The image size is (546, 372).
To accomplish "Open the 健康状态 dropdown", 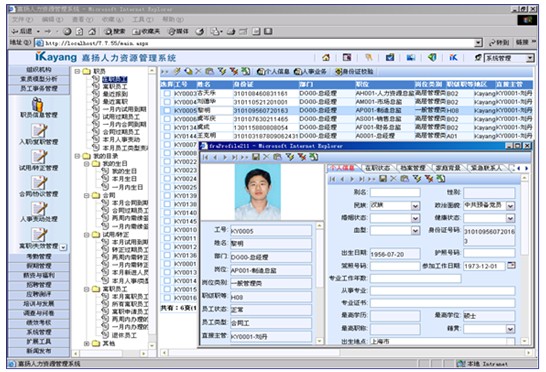I will pyautogui.click(x=510, y=218).
